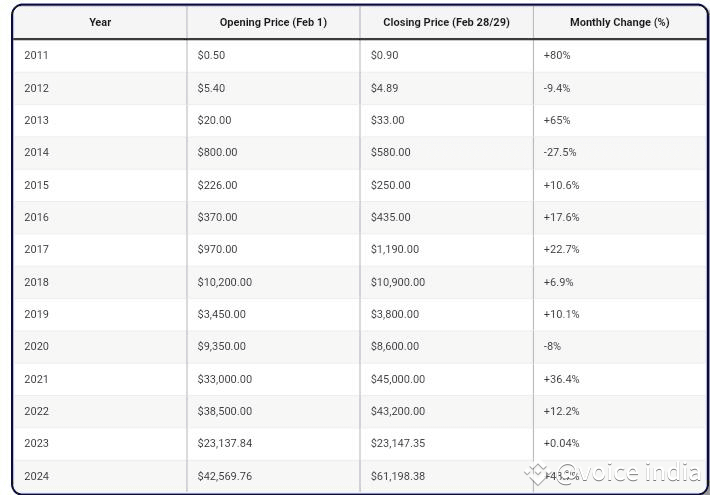Select the $42,569.76 opening price cell
Image resolution: width=710 pixels, height=495 pixels.
click(x=224, y=476)
